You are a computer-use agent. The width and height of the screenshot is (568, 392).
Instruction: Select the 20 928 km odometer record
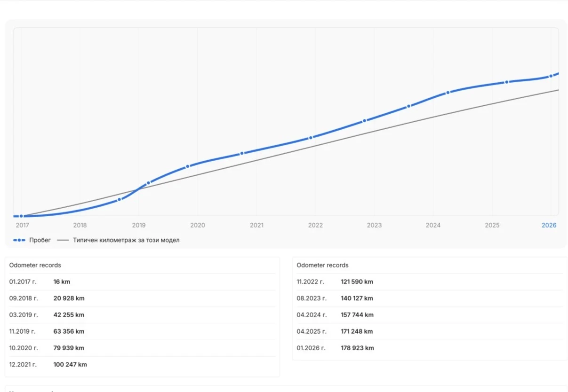pyautogui.click(x=69, y=298)
